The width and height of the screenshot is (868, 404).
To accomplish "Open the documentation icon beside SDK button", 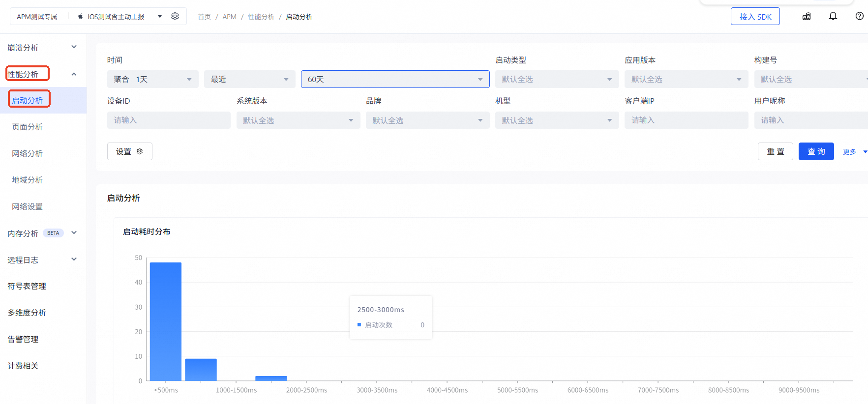I will [x=807, y=17].
